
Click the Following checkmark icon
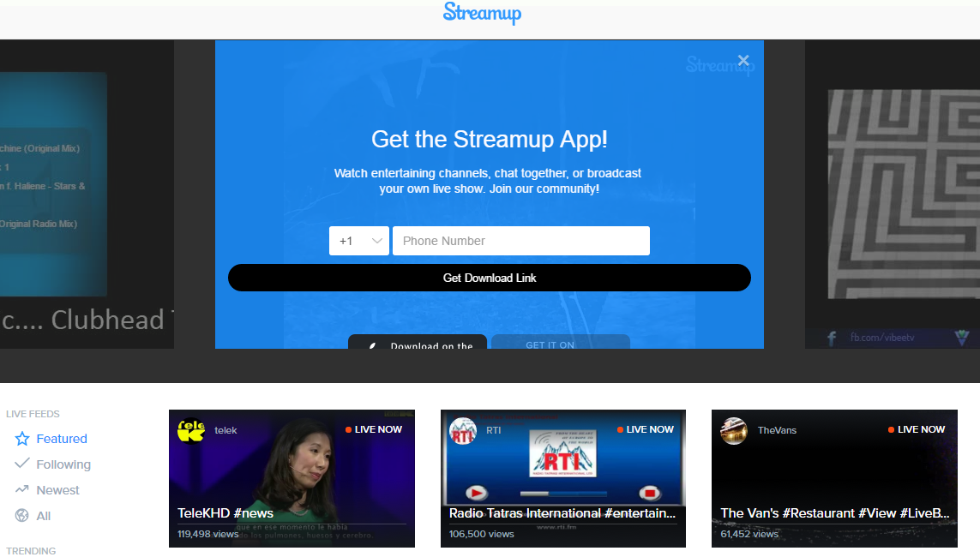[22, 464]
